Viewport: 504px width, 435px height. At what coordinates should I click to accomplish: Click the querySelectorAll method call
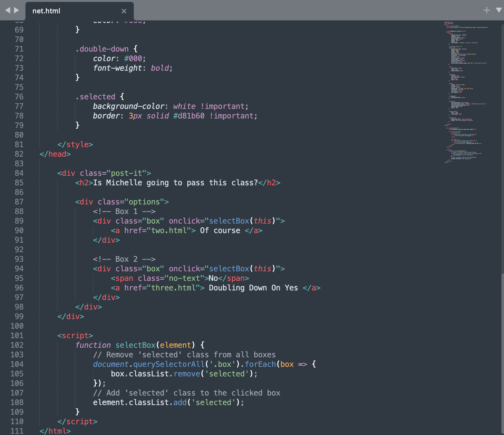point(169,364)
